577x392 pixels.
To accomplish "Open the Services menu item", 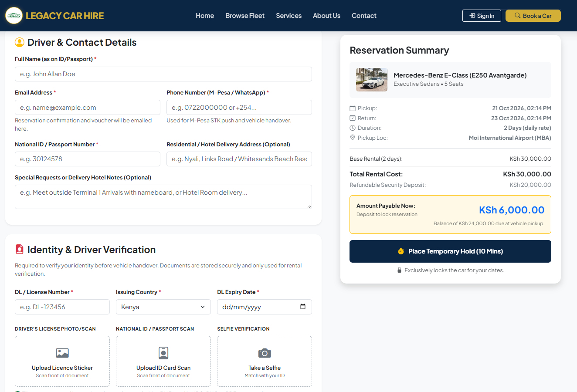I will point(288,16).
